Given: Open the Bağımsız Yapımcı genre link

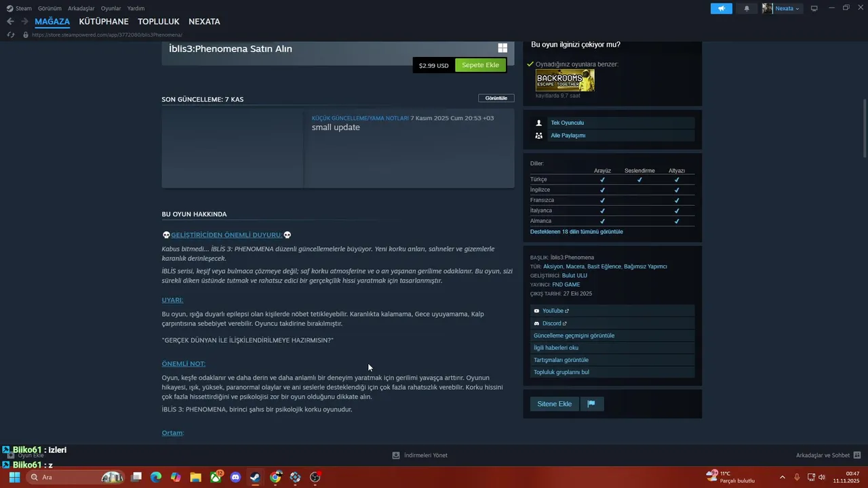Looking at the screenshot, I should click(646, 266).
